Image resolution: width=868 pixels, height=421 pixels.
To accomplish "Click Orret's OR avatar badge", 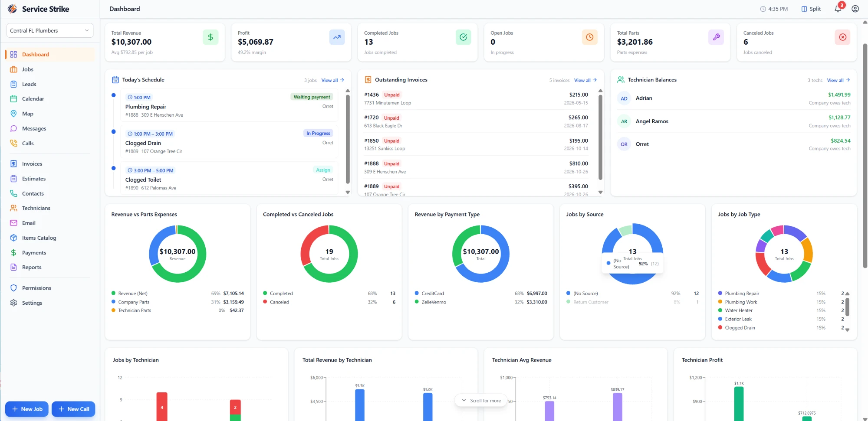I will tap(624, 144).
